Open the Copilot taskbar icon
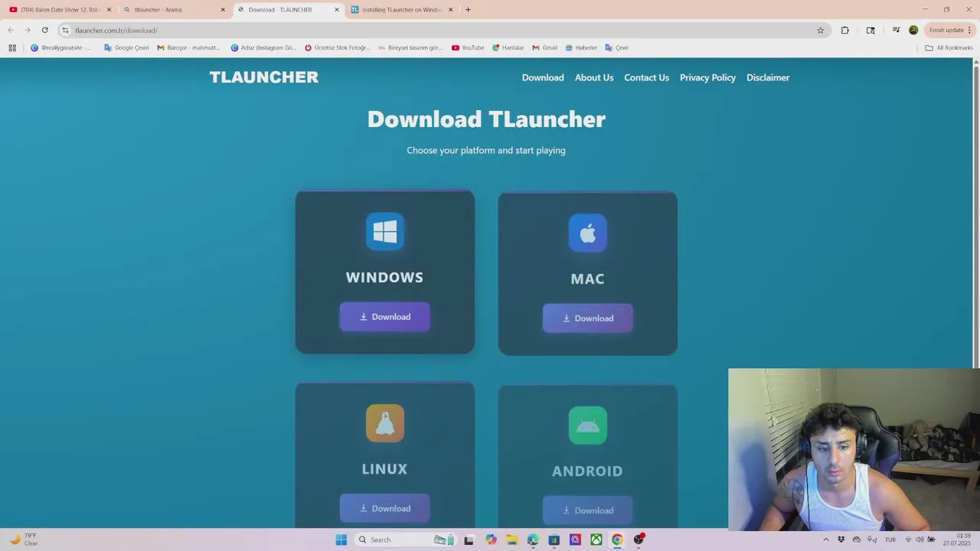Viewport: 980px width, 551px height. pyautogui.click(x=491, y=540)
